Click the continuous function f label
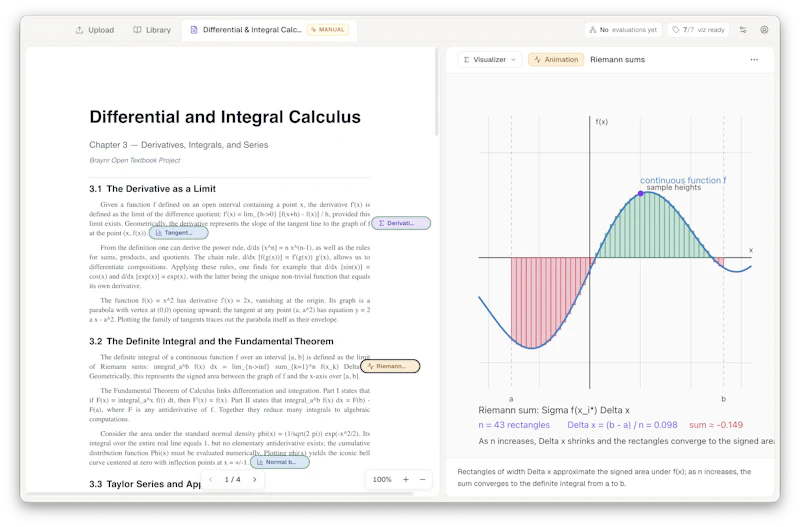The image size is (800, 527). pos(683,180)
